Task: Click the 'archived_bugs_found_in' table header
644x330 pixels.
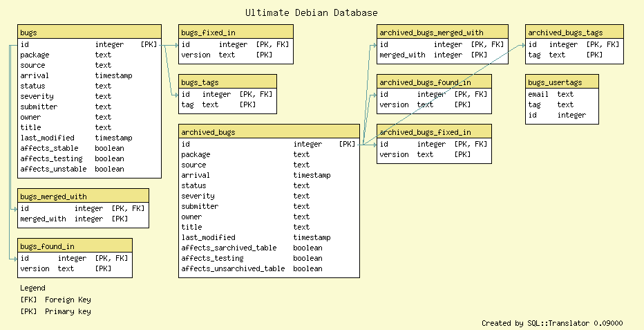Action: point(434,82)
